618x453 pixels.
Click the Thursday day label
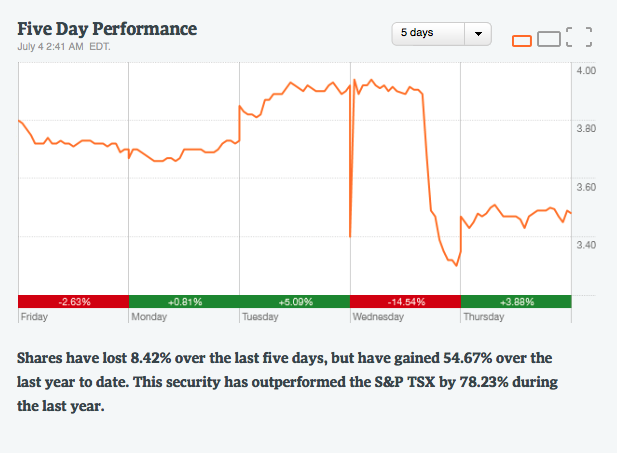pos(483,316)
